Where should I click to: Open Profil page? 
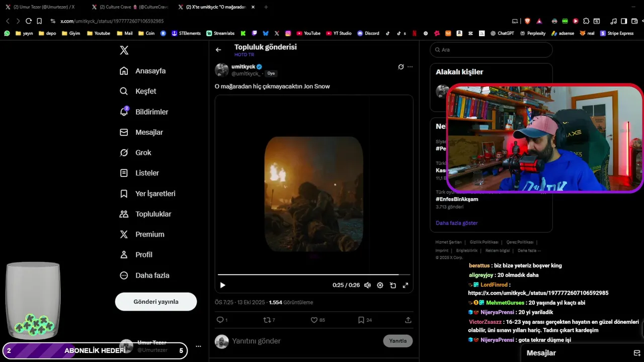(x=136, y=255)
